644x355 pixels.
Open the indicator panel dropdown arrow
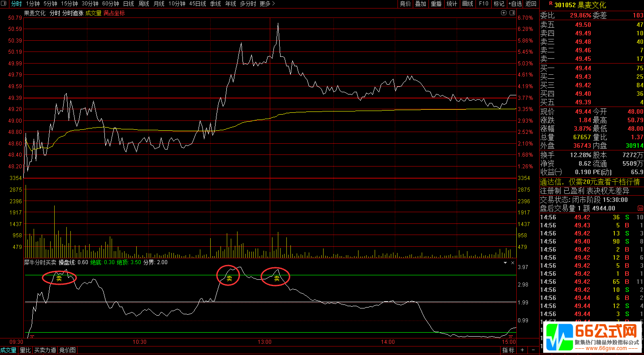click(x=506, y=262)
